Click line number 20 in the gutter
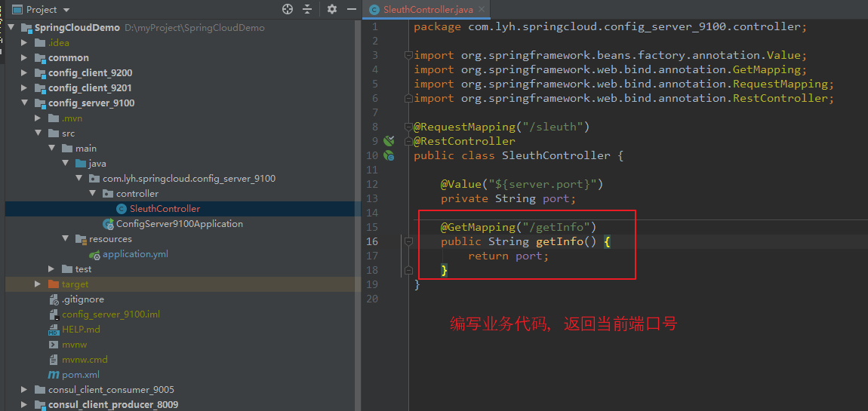 pos(372,299)
